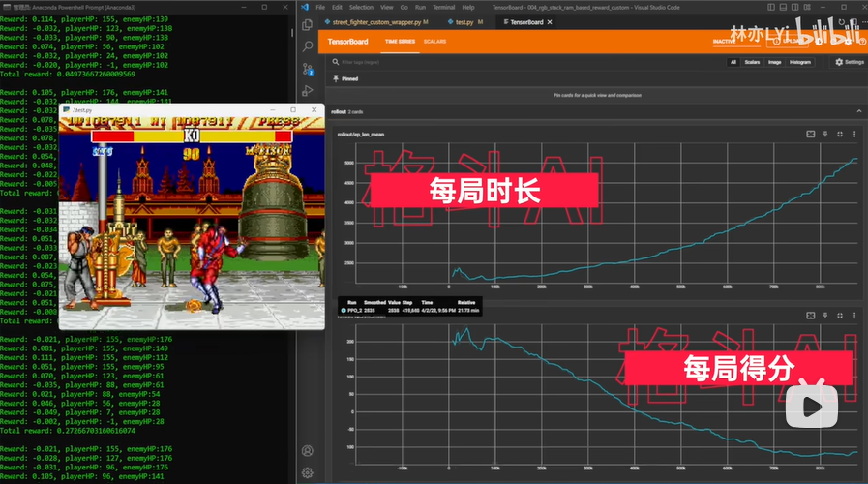Toggle secondary side bar layout icon
Screen dimensions: 868x484
[794, 7]
